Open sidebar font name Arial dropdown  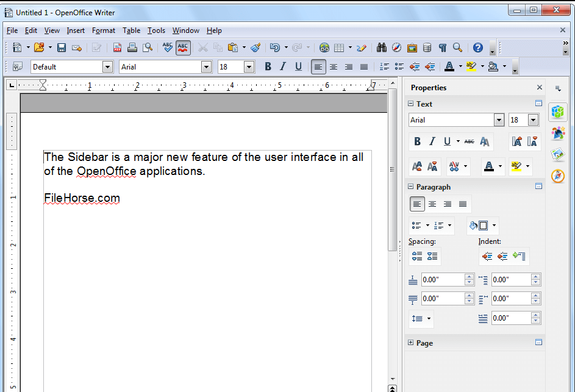click(x=499, y=120)
